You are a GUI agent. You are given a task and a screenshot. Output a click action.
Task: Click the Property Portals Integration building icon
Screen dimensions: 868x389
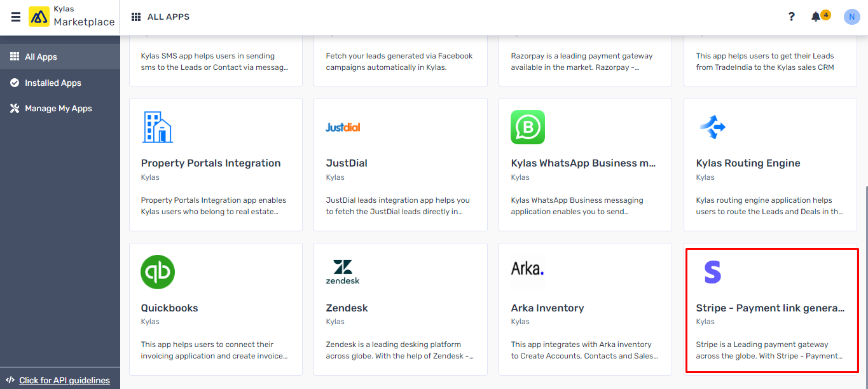(x=156, y=127)
